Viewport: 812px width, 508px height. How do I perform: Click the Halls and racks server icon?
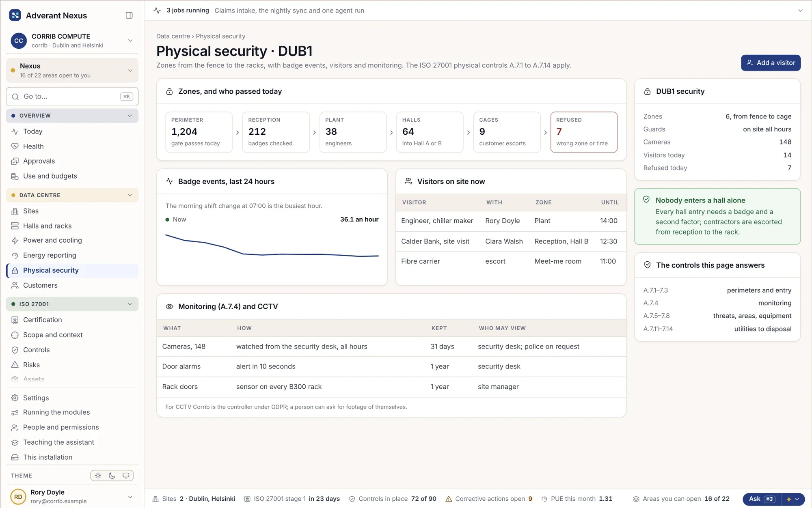[x=15, y=226]
